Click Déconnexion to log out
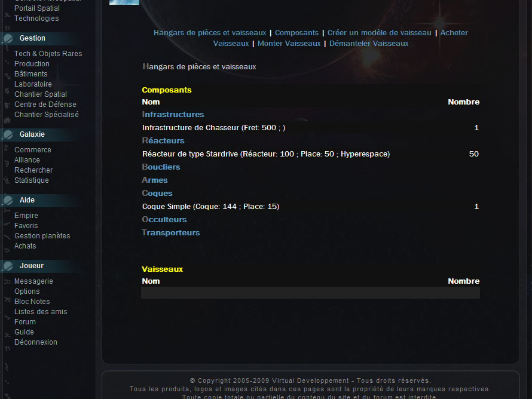The height and width of the screenshot is (399, 532). pos(36,342)
